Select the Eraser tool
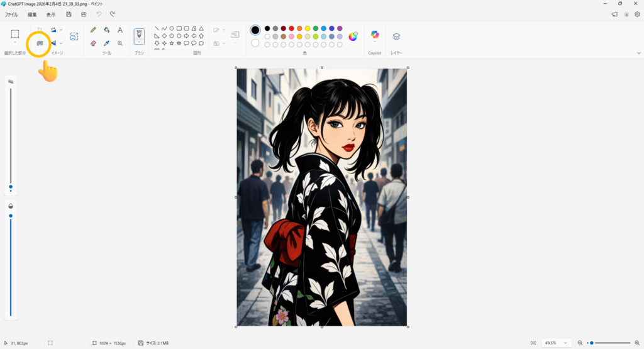Image resolution: width=644 pixels, height=349 pixels. click(93, 43)
